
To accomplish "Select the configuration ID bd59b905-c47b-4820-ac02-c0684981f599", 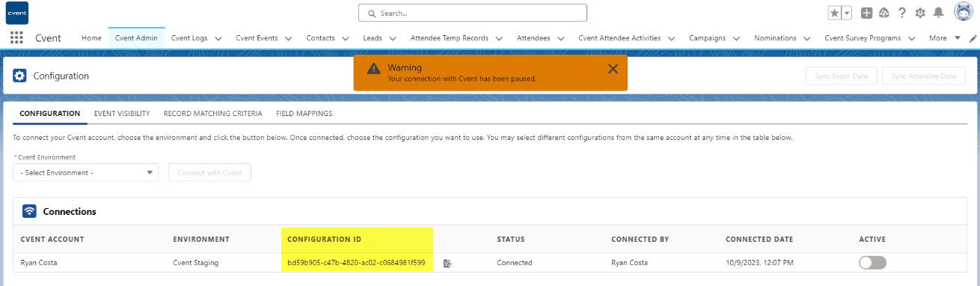I will pyautogui.click(x=356, y=263).
